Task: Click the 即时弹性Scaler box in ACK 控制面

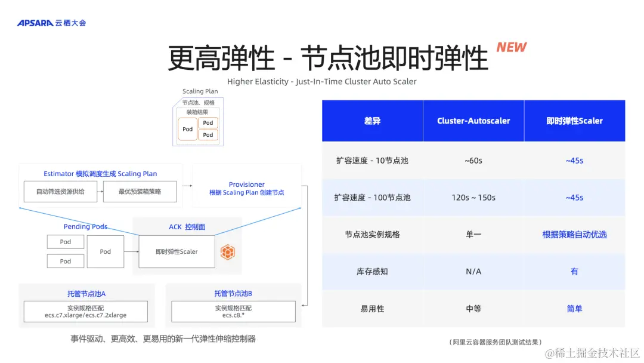Action: [x=177, y=252]
